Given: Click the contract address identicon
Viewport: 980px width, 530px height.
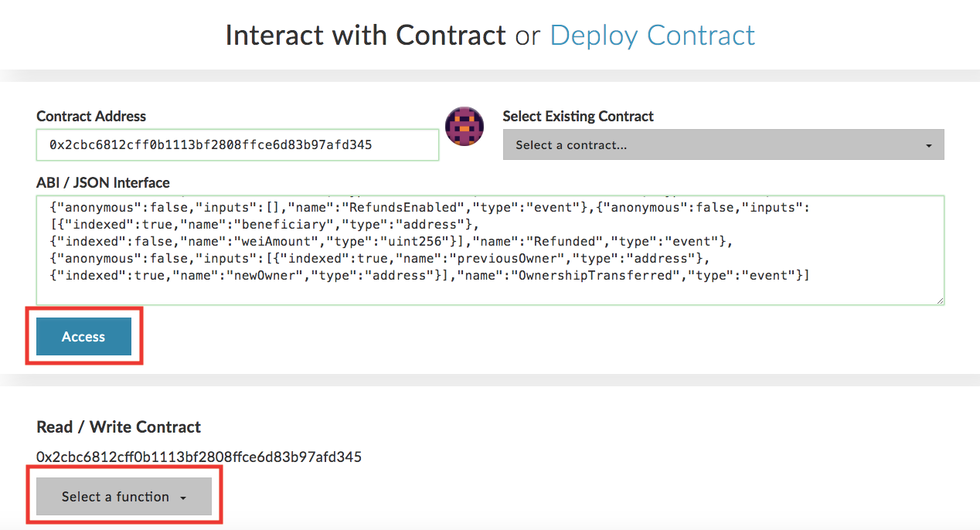Looking at the screenshot, I should pyautogui.click(x=464, y=127).
